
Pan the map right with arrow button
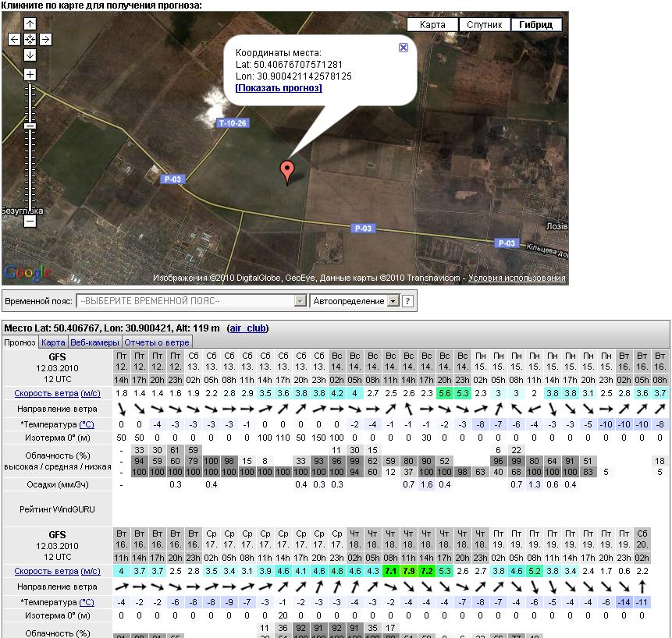point(45,39)
